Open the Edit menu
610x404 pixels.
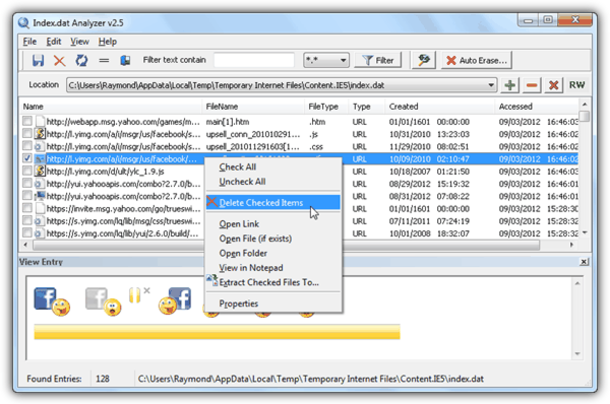coord(54,42)
